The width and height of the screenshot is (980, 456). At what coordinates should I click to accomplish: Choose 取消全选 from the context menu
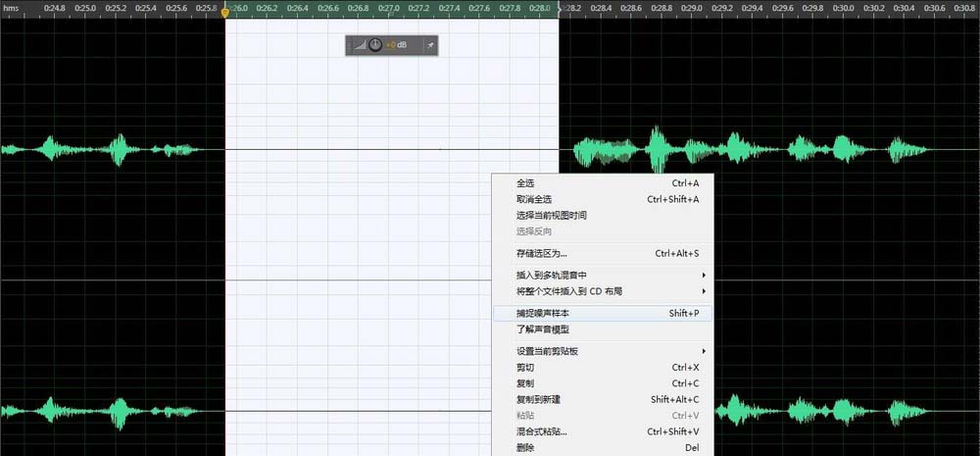[x=602, y=199]
